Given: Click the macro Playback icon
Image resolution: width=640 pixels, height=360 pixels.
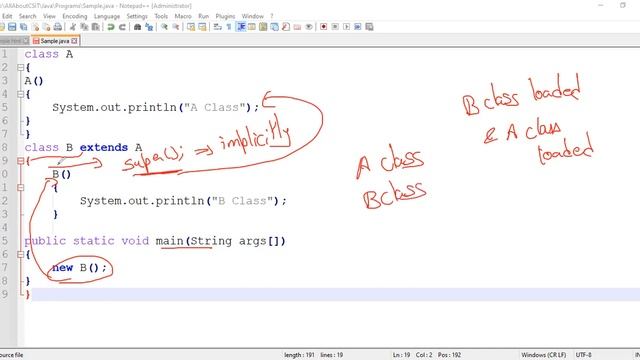Looking at the screenshot, I should 347,27.
